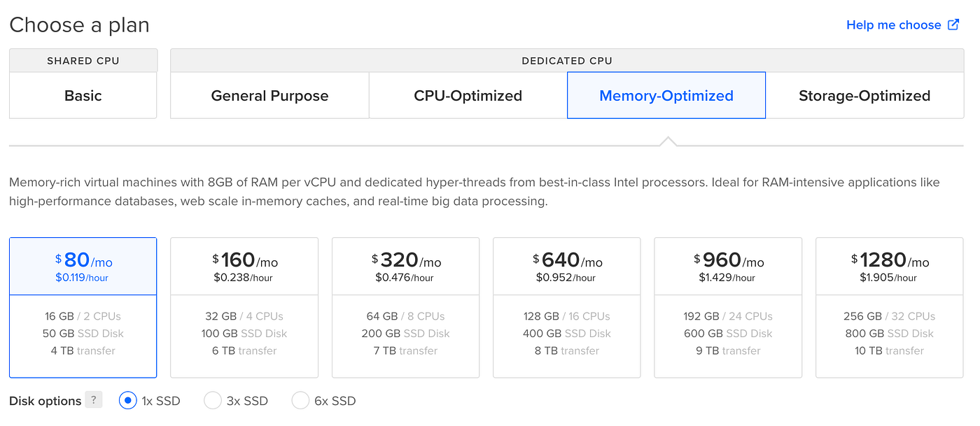The image size is (980, 426).
Task: Switch to the Basic plan tab
Action: pos(83,96)
